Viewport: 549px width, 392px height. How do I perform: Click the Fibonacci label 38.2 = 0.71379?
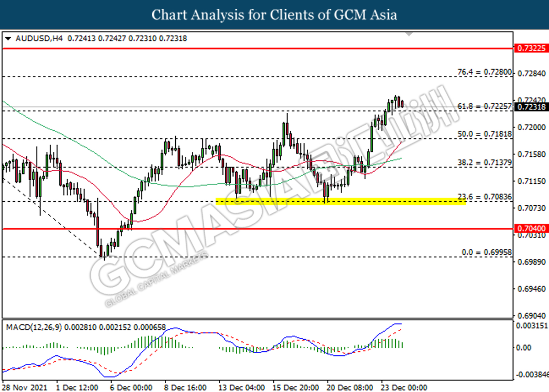[x=485, y=163]
